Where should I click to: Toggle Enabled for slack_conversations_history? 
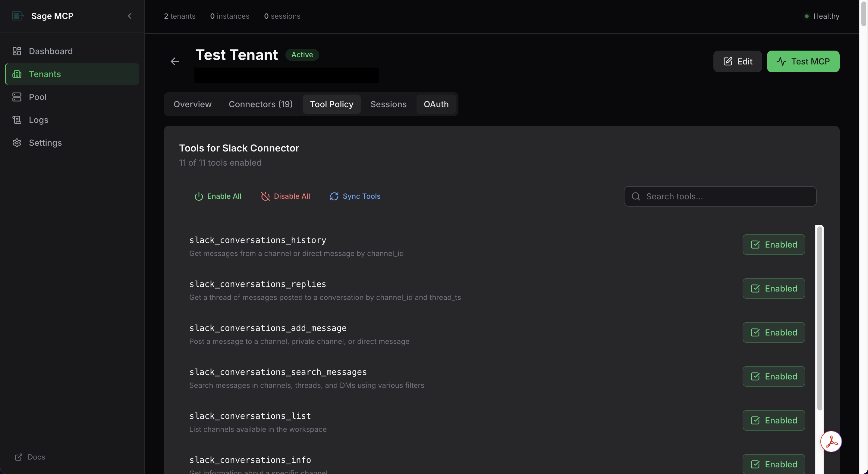click(x=774, y=245)
